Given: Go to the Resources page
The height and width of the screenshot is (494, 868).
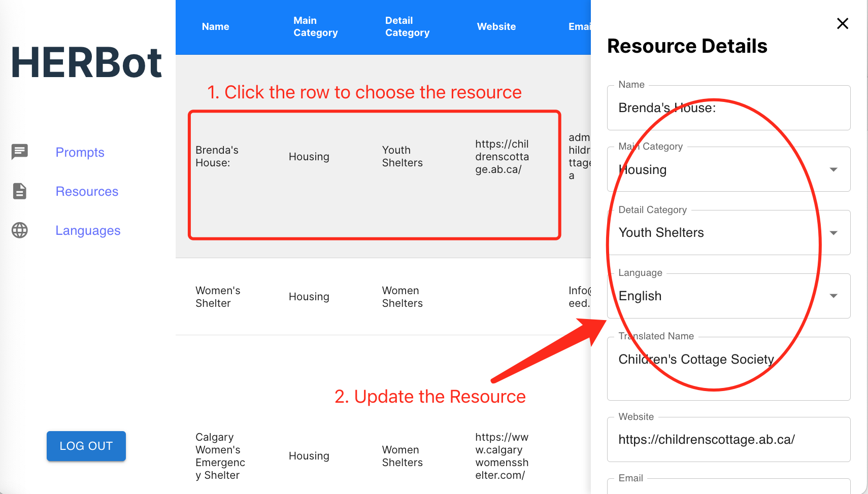Looking at the screenshot, I should pos(87,191).
